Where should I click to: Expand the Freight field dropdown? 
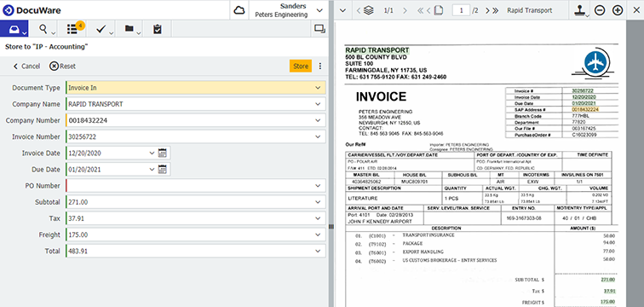[x=318, y=235]
